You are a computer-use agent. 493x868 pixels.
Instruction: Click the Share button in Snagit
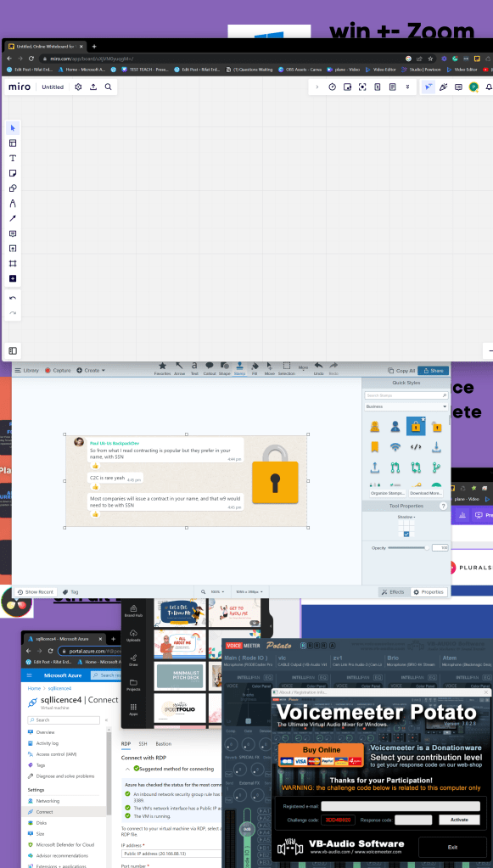coord(434,370)
